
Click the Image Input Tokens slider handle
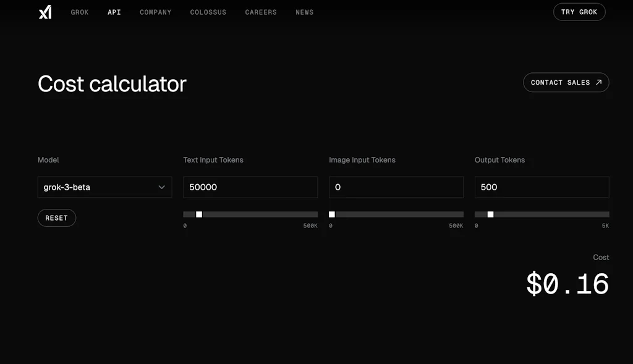pyautogui.click(x=332, y=214)
